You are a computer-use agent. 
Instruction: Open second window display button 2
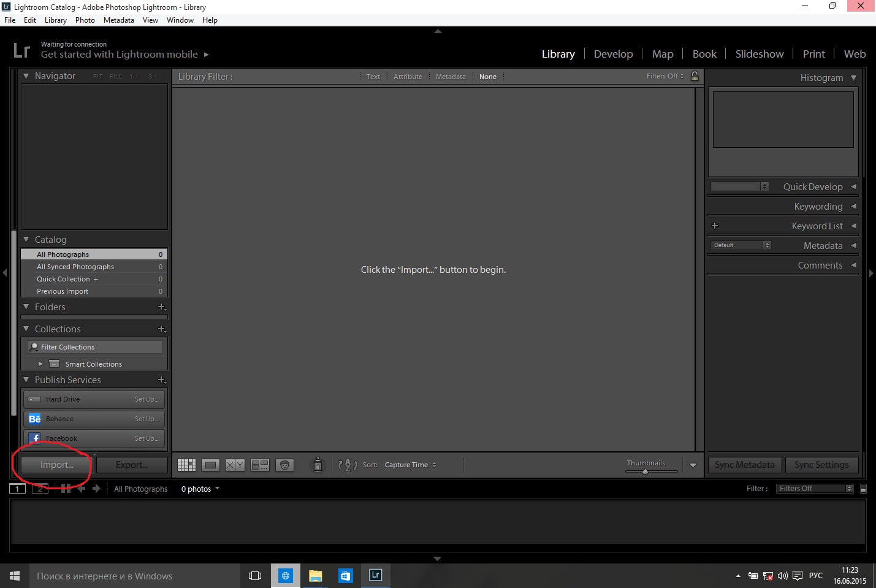point(40,489)
